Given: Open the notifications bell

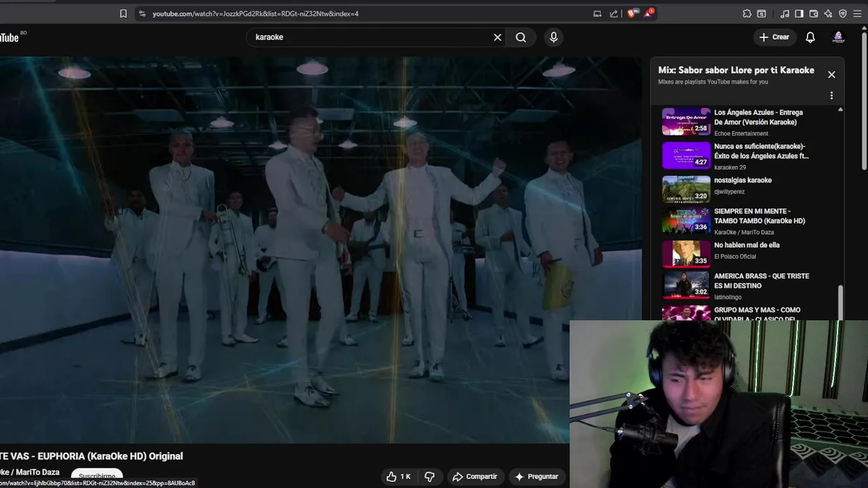Looking at the screenshot, I should (810, 37).
